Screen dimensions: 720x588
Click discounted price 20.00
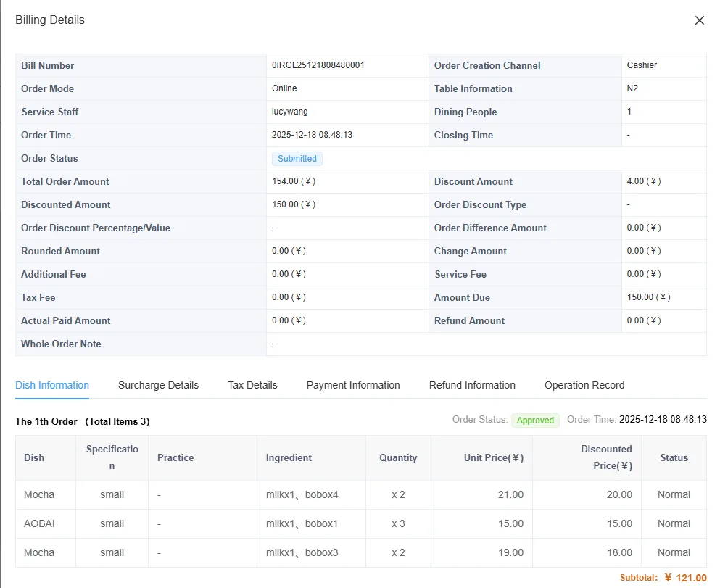[x=619, y=494]
